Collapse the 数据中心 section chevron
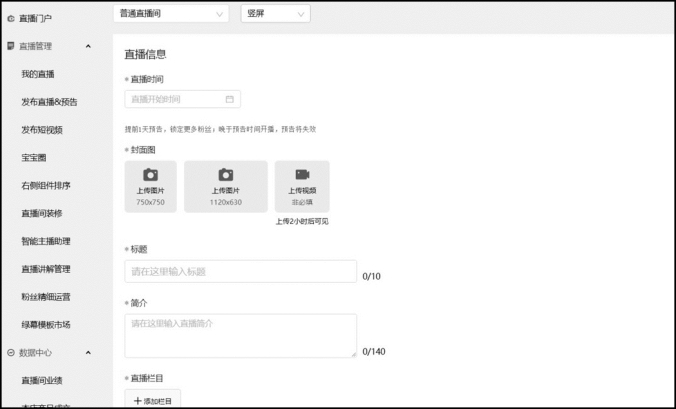This screenshot has height=409, width=676. point(88,353)
